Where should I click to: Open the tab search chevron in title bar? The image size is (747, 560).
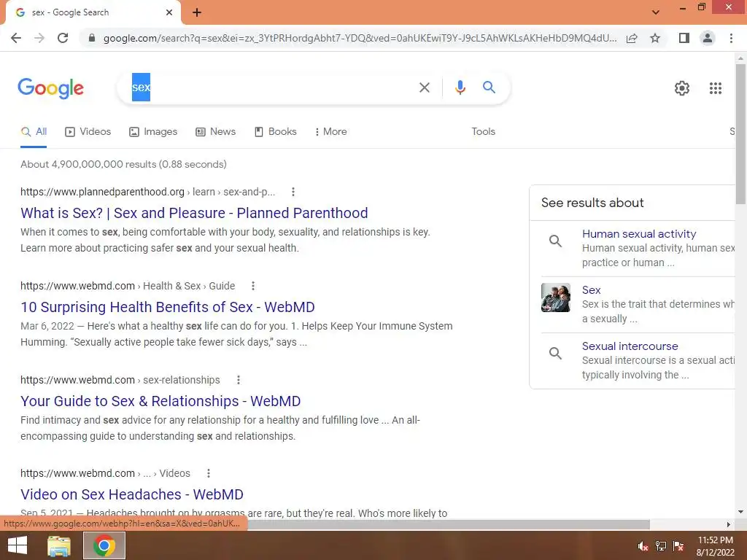656,12
